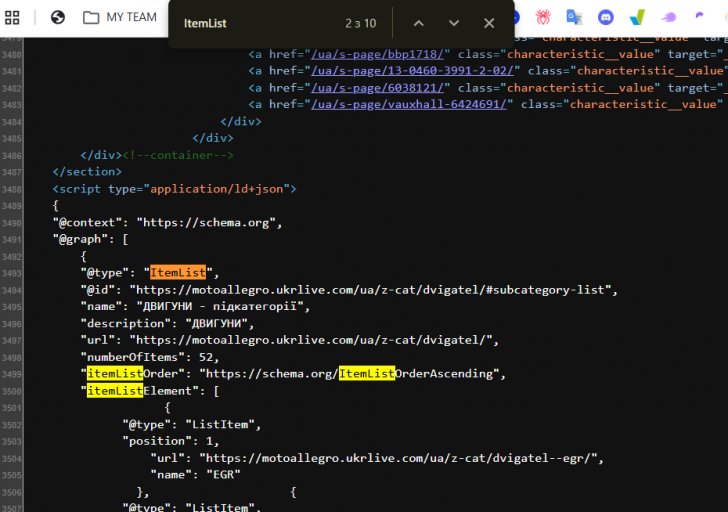Screen dimensions: 728x512
Task: Click the first "@type": "ListItem" line
Action: [x=192, y=424]
